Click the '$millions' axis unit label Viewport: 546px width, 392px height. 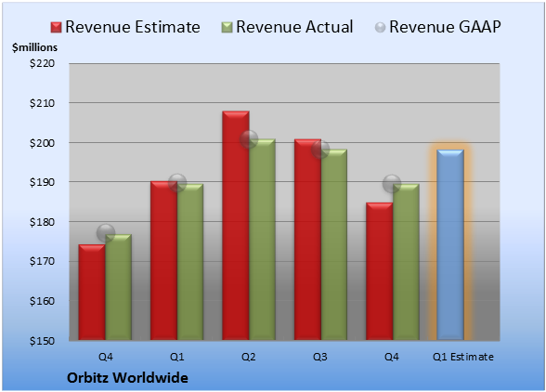click(35, 47)
